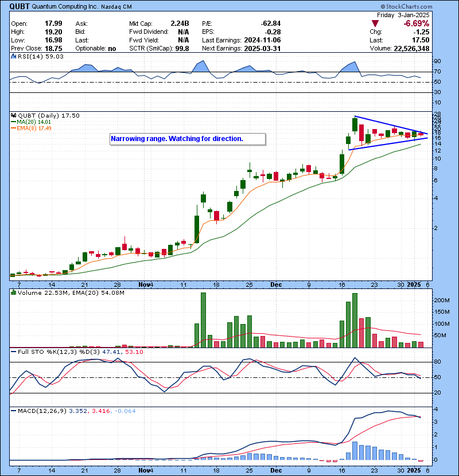The image size is (459, 476).
Task: Select the High value 19.20
Action: 53,32
